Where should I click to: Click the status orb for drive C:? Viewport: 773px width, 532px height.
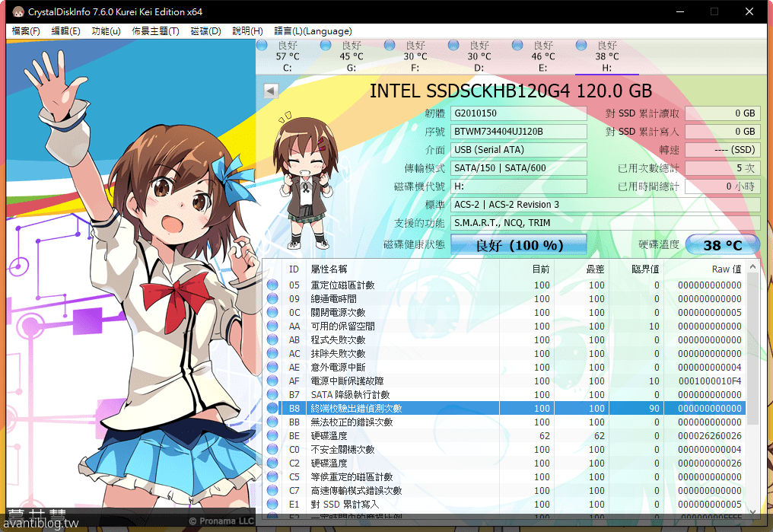point(262,46)
